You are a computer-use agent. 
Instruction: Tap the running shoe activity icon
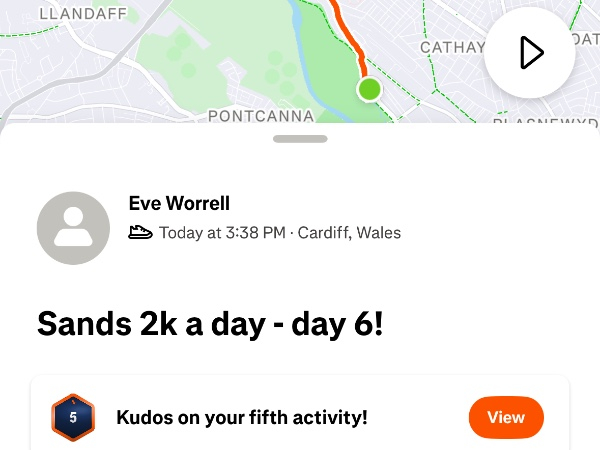click(x=141, y=233)
